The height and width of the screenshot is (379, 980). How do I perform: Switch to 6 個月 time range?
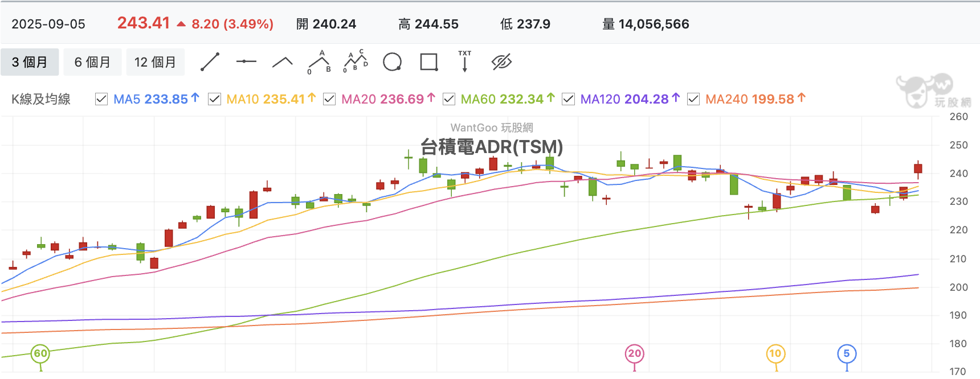pos(92,62)
